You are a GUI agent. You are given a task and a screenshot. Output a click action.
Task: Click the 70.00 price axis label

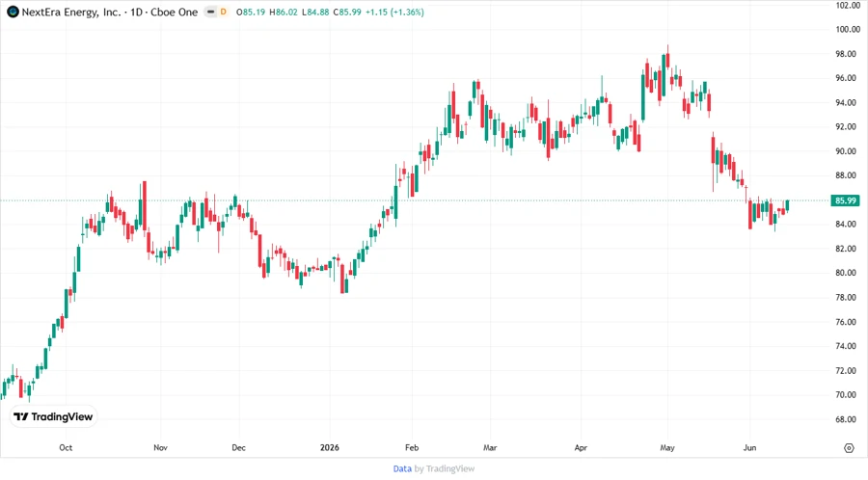(846, 395)
